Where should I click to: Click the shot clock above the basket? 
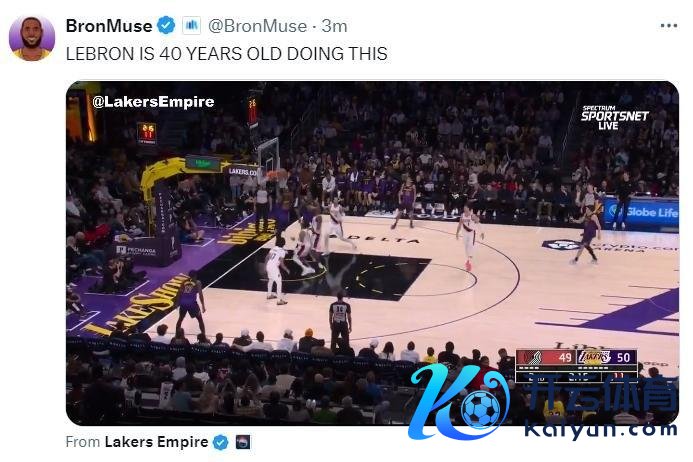pos(252,109)
